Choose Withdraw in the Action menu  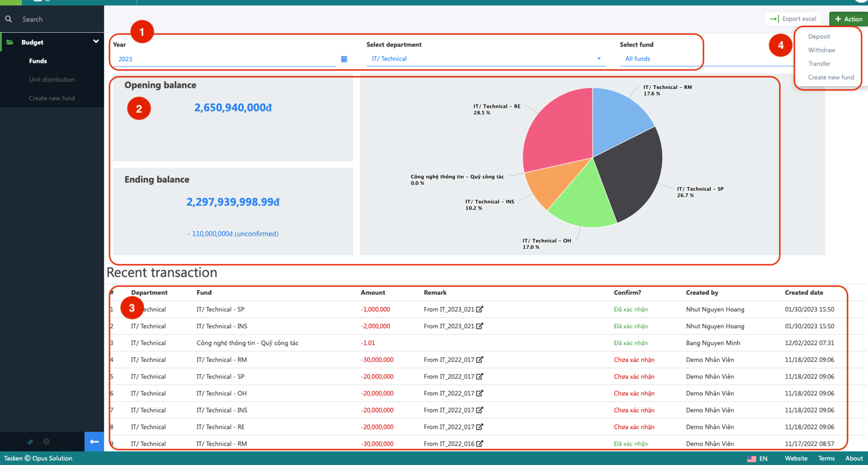[x=822, y=50]
